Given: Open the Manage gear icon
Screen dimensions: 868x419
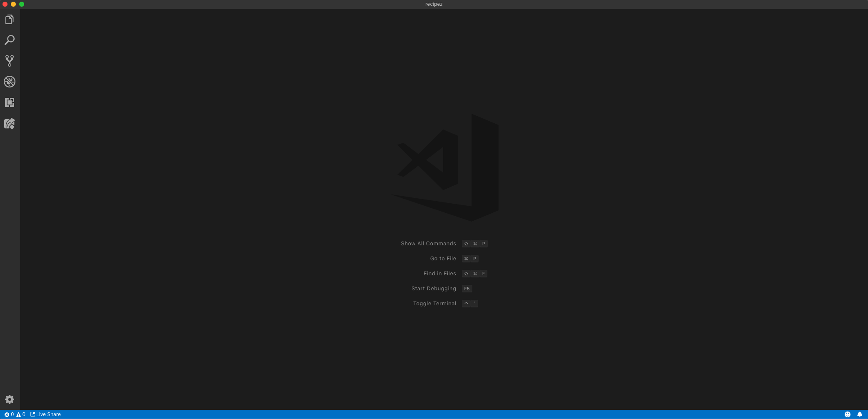Looking at the screenshot, I should pyautogui.click(x=10, y=399).
